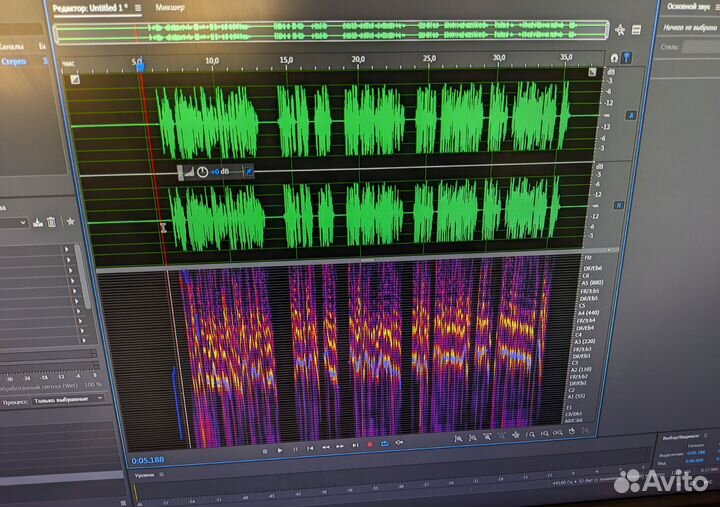
Task: Pin the HUD using its blue pin icon
Action: pyautogui.click(x=249, y=171)
